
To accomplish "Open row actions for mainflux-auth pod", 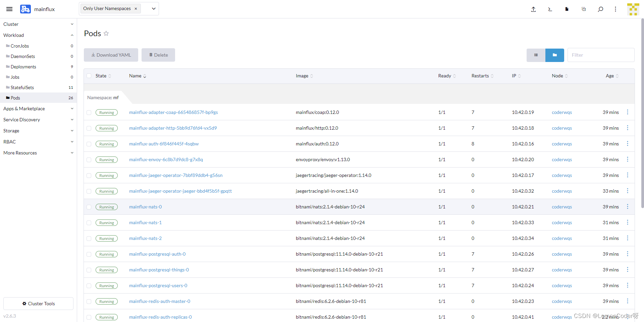I will pos(628,143).
